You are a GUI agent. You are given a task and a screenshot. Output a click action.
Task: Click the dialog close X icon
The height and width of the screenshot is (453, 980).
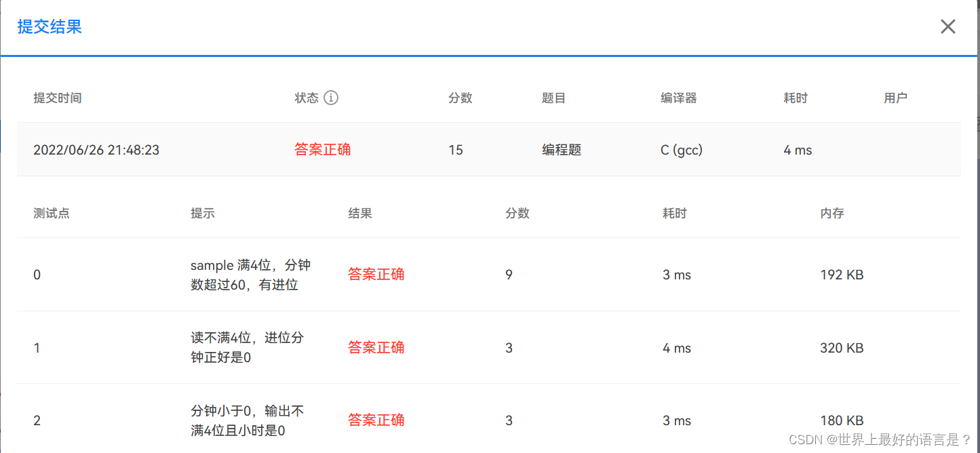(x=947, y=26)
